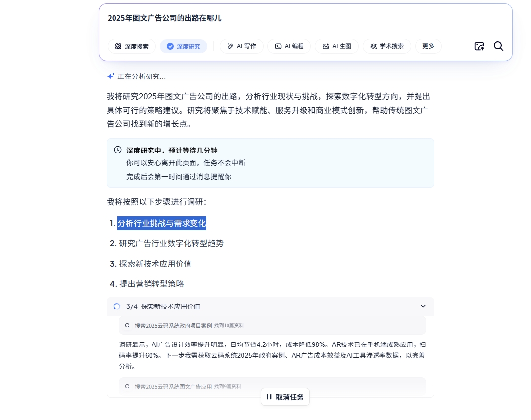Click the image upload icon
The image size is (531, 420).
pos(479,46)
